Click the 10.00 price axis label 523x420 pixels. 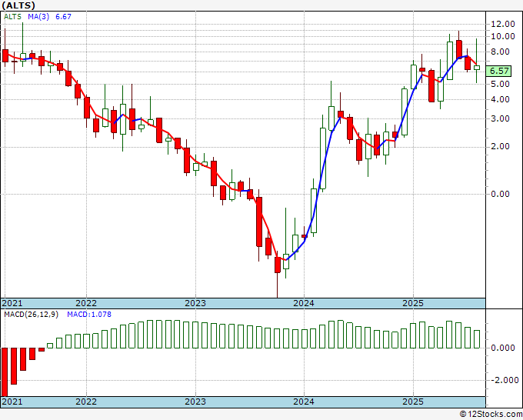pos(503,36)
